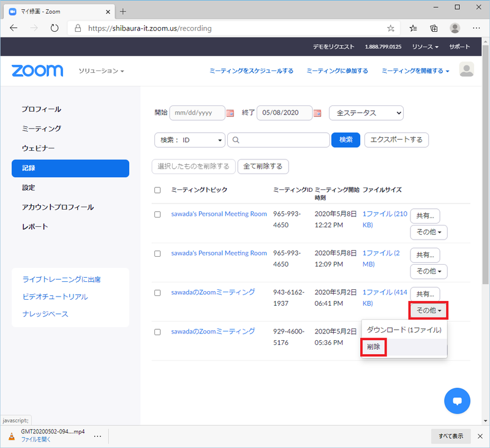Screen dimensions: 490x448
Task: Open the サポート link
Action: [459, 47]
